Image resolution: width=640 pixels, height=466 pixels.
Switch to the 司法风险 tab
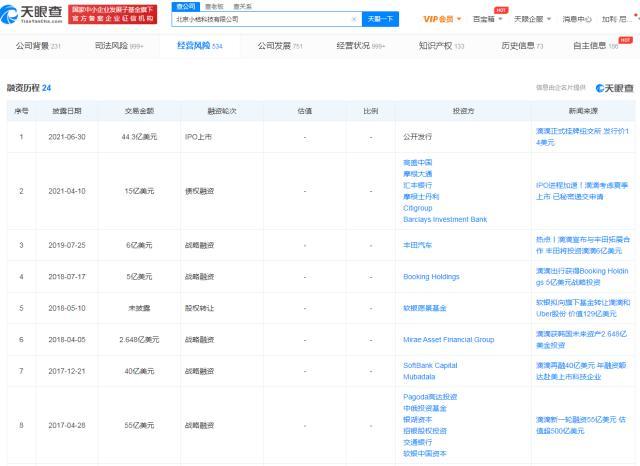click(x=119, y=46)
